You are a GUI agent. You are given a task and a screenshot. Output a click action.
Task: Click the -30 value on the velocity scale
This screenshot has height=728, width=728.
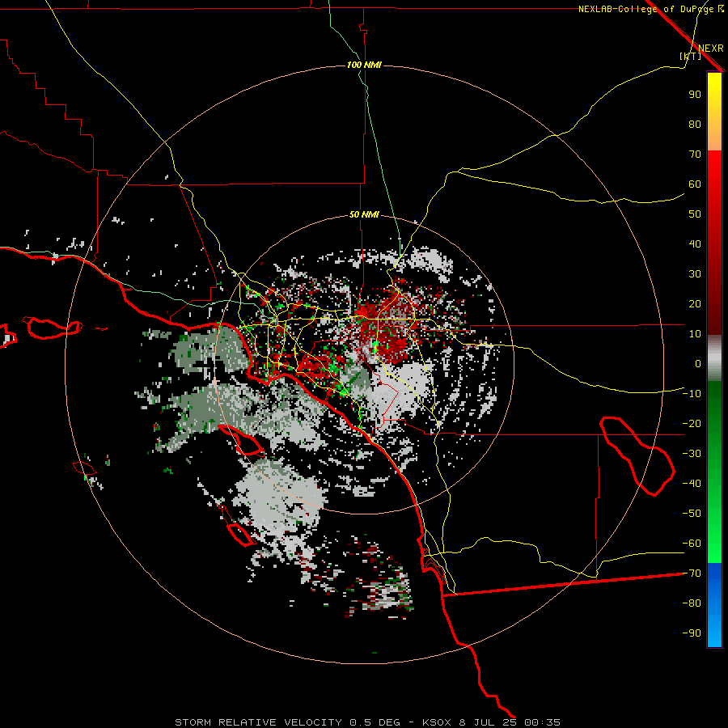(692, 454)
